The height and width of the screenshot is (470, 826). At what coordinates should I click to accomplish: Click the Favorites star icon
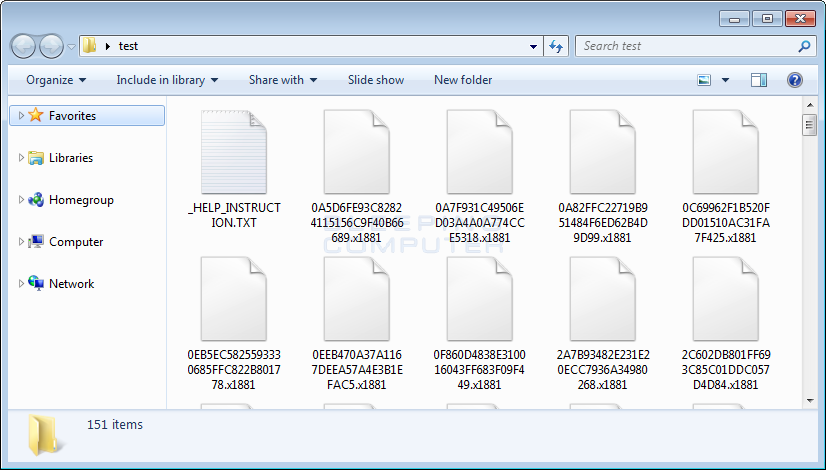(35, 115)
